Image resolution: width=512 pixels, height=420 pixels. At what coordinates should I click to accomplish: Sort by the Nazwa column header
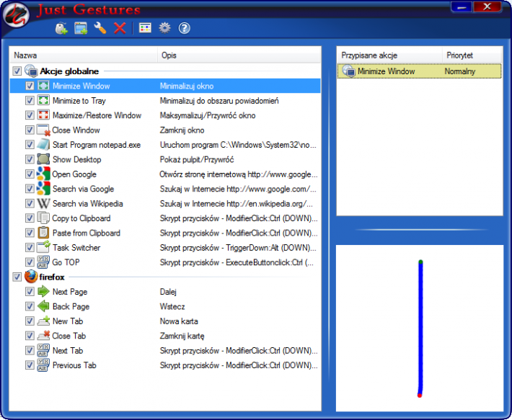click(x=84, y=55)
